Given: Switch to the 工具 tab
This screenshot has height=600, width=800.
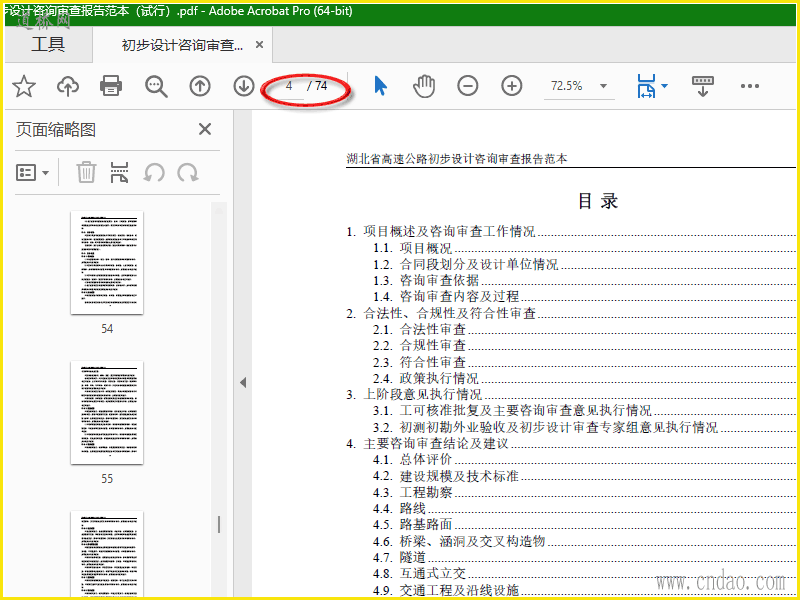Looking at the screenshot, I should tap(48, 44).
